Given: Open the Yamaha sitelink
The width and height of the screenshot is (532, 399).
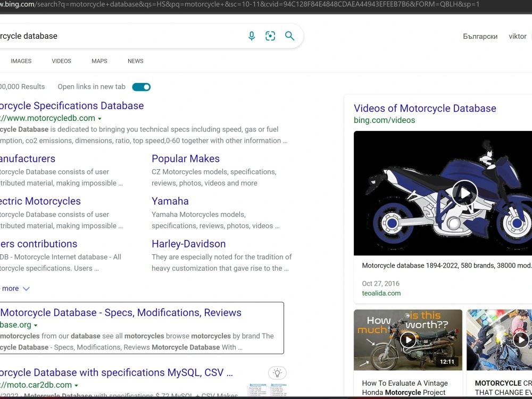Looking at the screenshot, I should click(170, 201).
